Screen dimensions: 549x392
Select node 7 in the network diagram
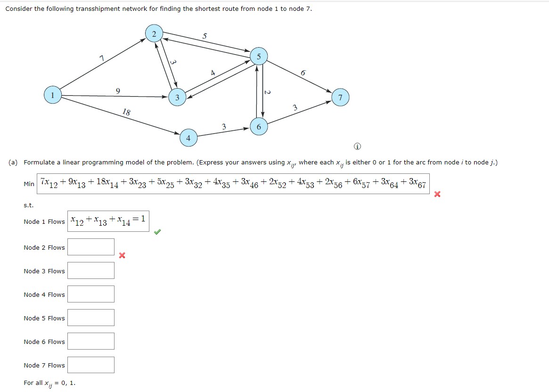click(340, 98)
